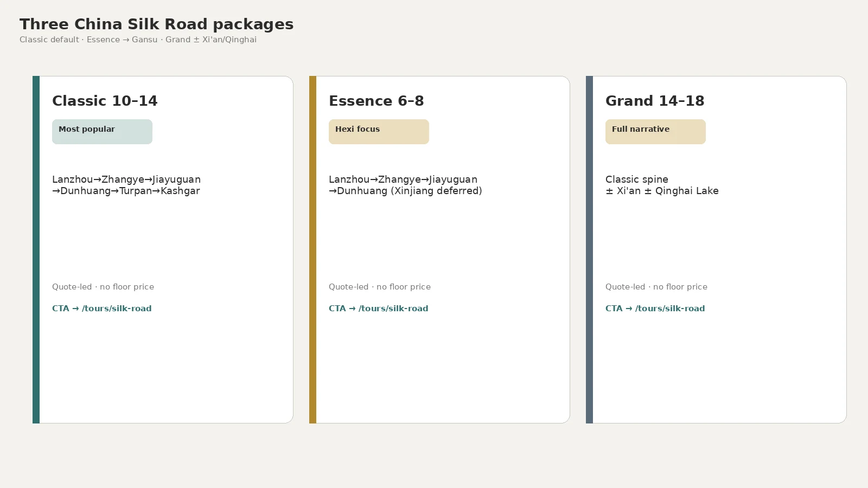This screenshot has width=868, height=488.
Task: Click 'Quote-led · no floor price' in Classic card
Action: 103,287
